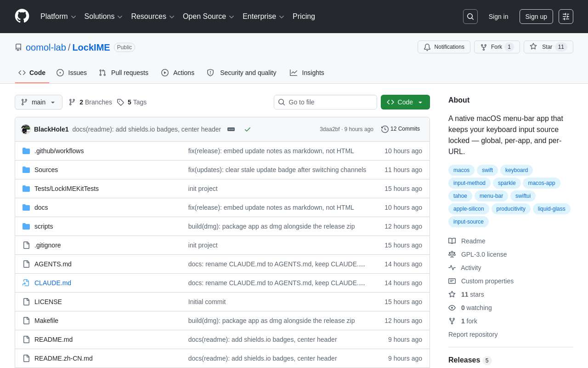This screenshot has width=588, height=368.
Task: Click the folder icon for scripts
Action: pyautogui.click(x=26, y=226)
